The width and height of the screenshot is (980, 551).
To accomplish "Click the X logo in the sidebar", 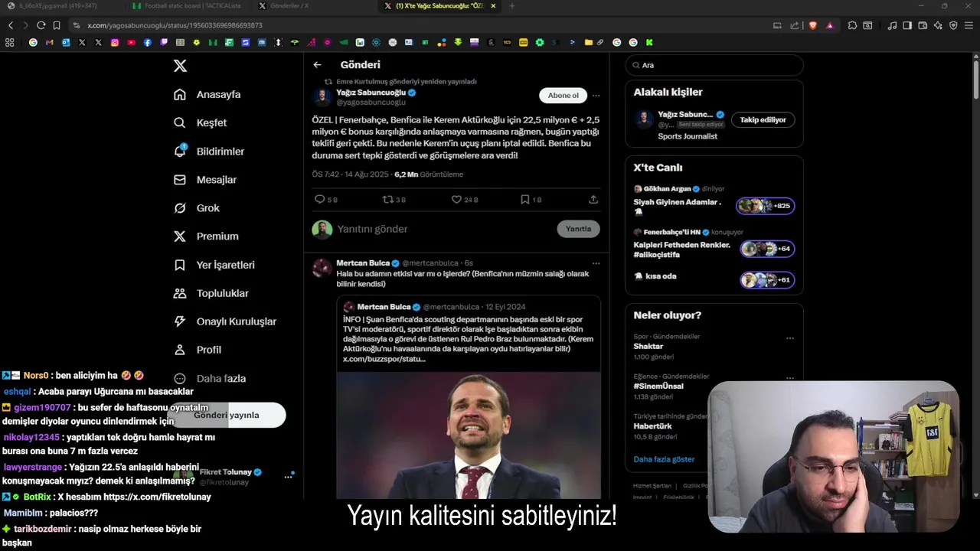I will tap(180, 66).
